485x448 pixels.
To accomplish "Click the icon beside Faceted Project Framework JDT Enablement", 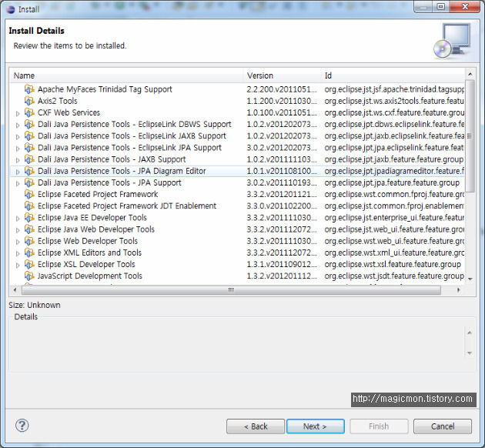I will pos(29,206).
